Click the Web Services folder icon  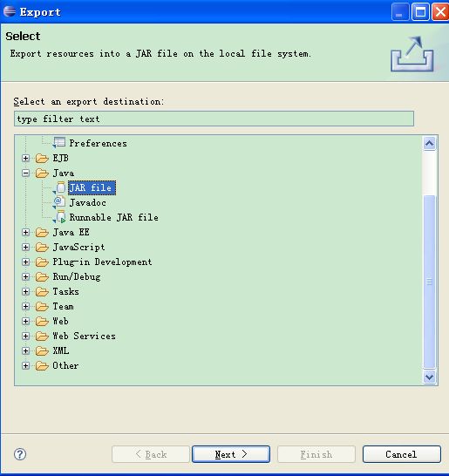pyautogui.click(x=42, y=336)
